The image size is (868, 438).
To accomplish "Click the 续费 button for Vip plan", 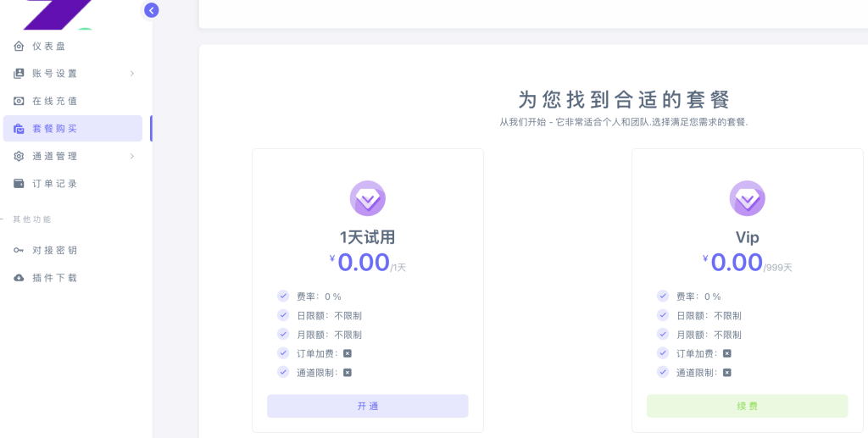I will coord(747,406).
